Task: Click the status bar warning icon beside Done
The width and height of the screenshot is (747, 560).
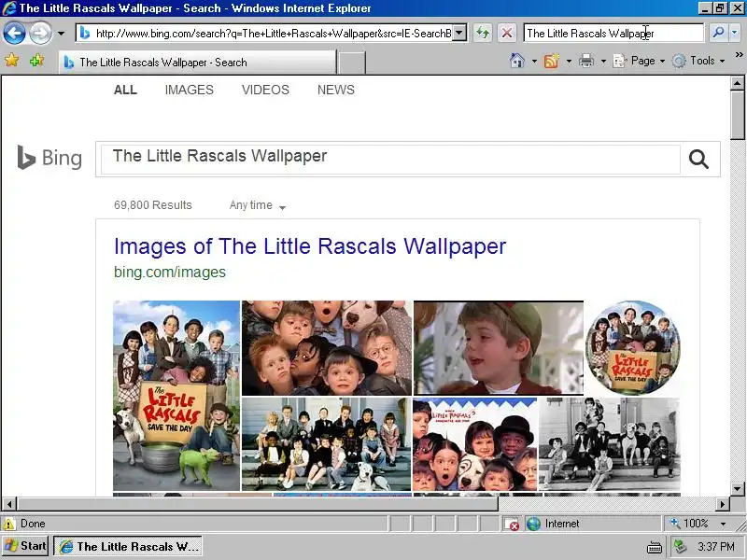Action: click(9, 524)
